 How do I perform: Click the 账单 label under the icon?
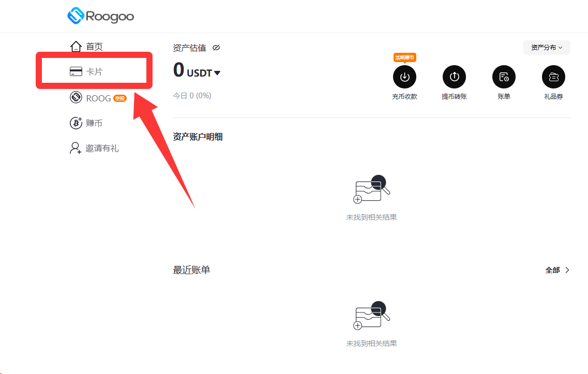pos(504,96)
